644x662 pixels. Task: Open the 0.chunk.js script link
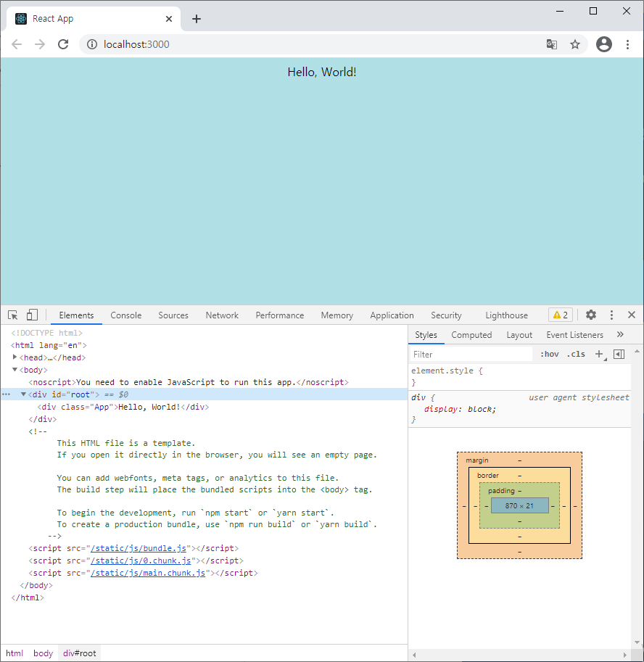coord(141,560)
